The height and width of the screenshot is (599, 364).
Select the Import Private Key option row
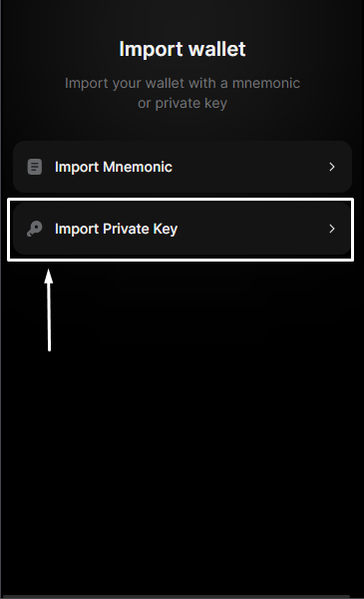click(x=182, y=229)
